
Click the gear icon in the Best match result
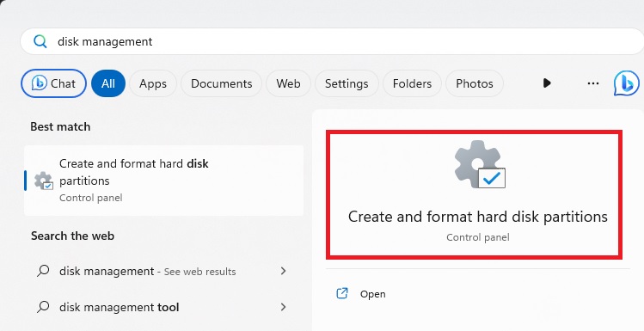pos(44,181)
